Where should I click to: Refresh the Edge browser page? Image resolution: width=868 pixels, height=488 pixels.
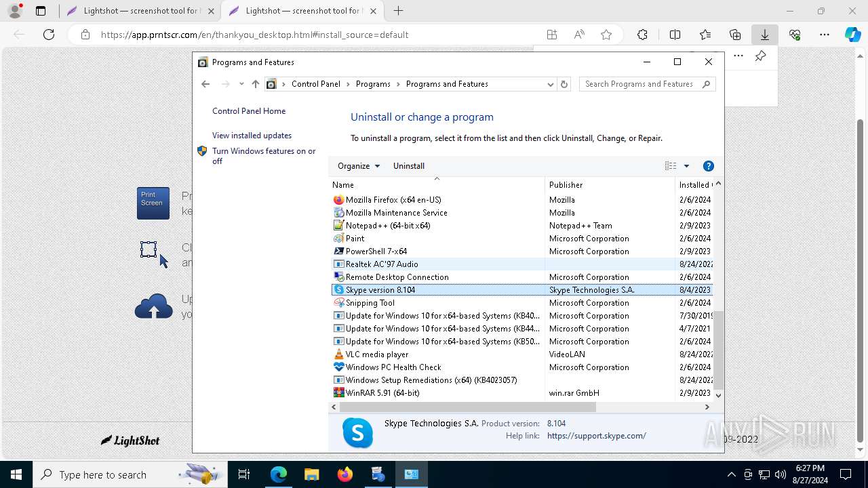pos(49,35)
